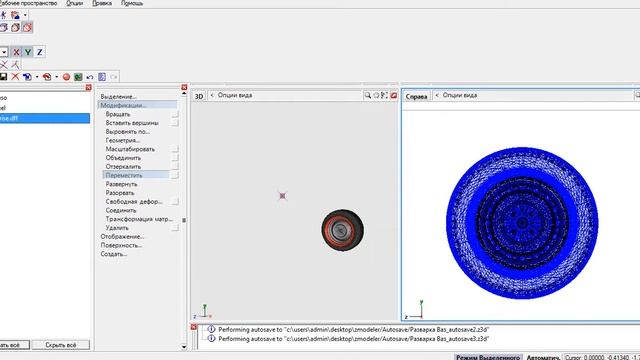The image size is (640, 360).
Task: Open the Правка menu
Action: 102,3
